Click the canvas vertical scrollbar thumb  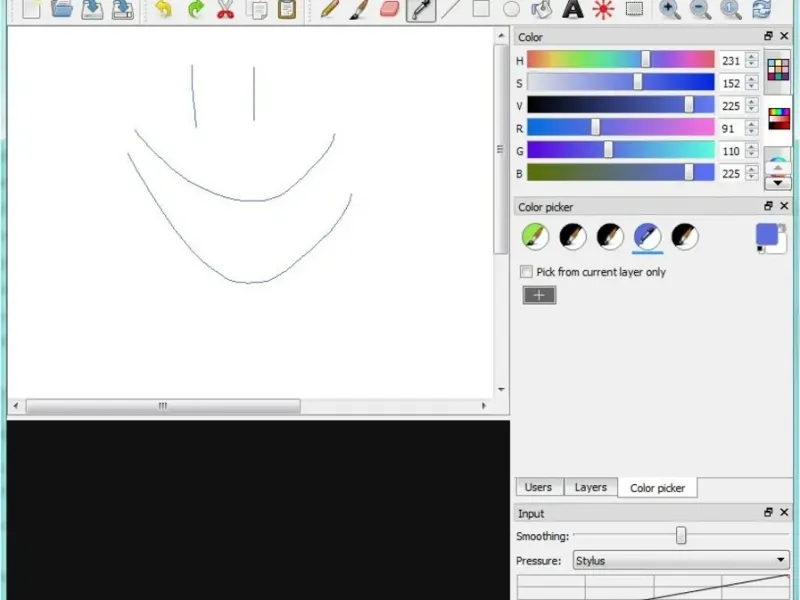pos(501,149)
